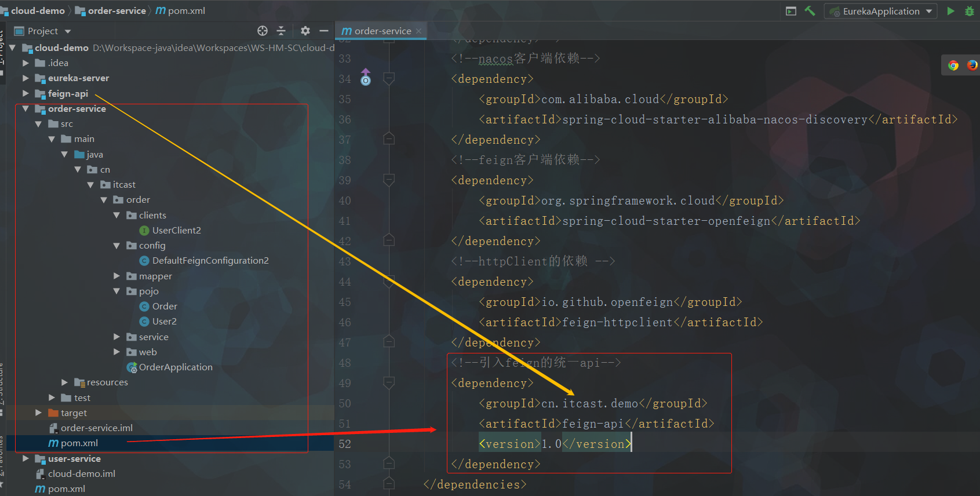Fold the dependency block at line 39
The height and width of the screenshot is (496, 980).
click(x=389, y=180)
